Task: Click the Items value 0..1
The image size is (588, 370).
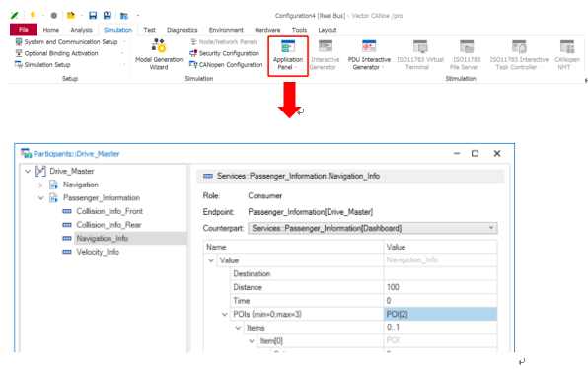Action: (440, 328)
